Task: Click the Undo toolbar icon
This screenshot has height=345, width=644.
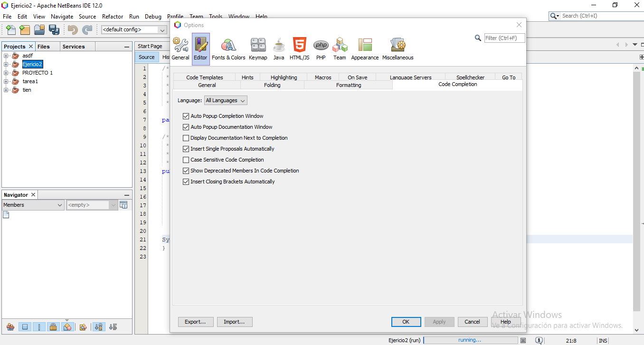Action: click(x=73, y=29)
